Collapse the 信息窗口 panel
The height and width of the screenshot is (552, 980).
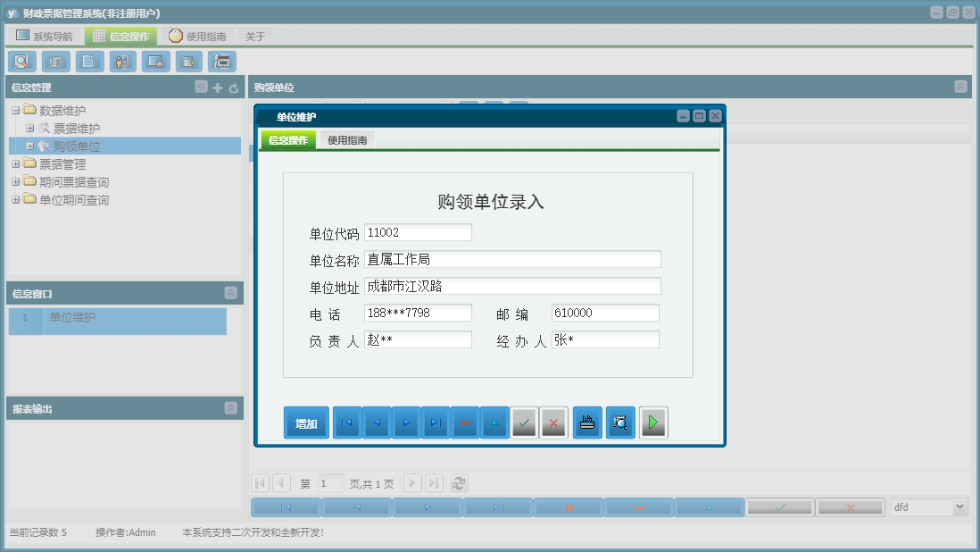(x=230, y=293)
